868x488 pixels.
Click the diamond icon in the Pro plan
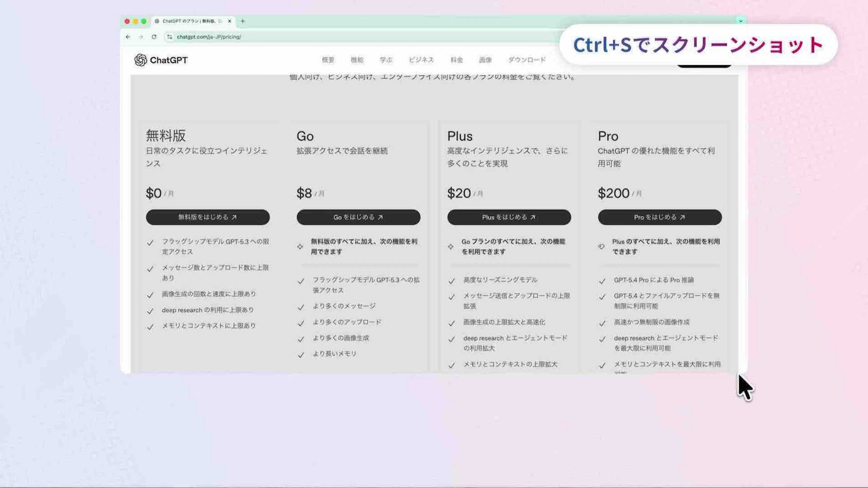coord(601,247)
